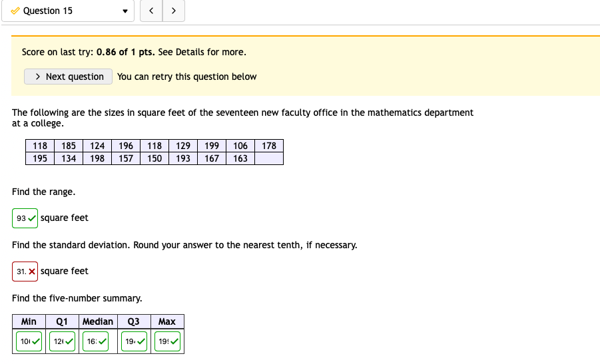Click the red X incorrect mark

tap(32, 272)
